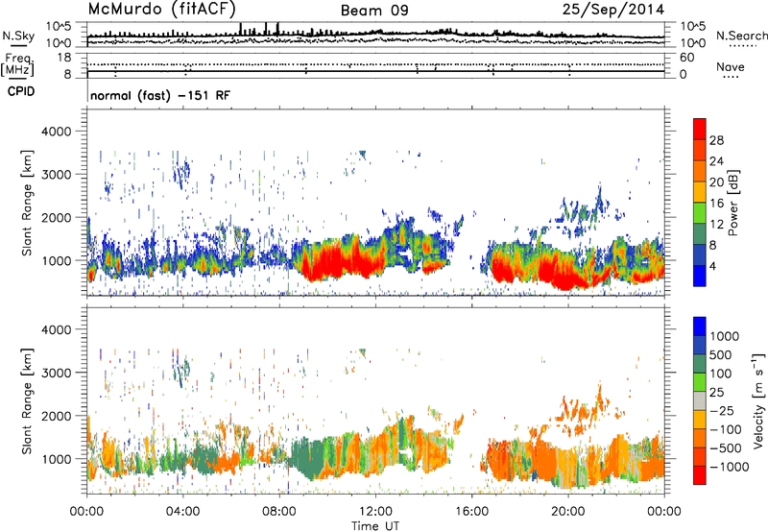Click the "16:00" time tick label
Viewport: 768px width, 532px height.
471,512
